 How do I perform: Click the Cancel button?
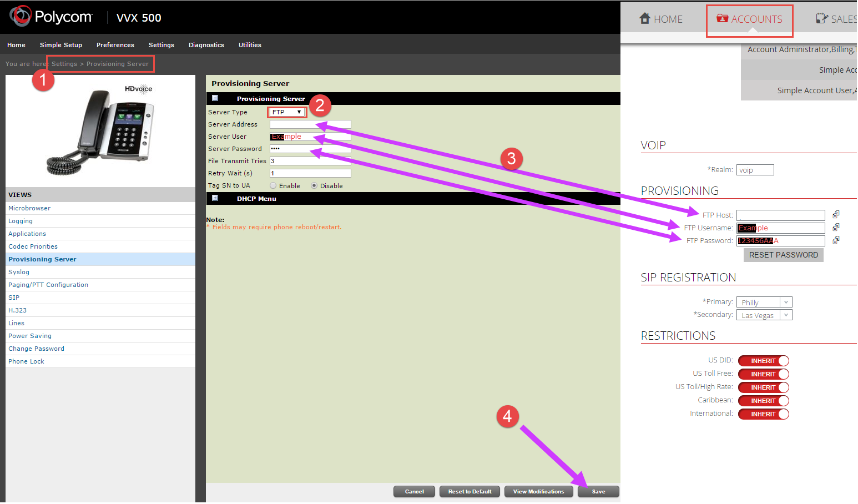pyautogui.click(x=414, y=492)
